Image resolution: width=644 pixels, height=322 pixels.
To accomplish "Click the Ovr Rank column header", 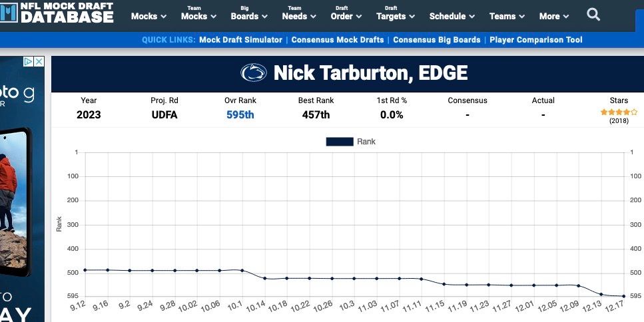I will tap(240, 100).
